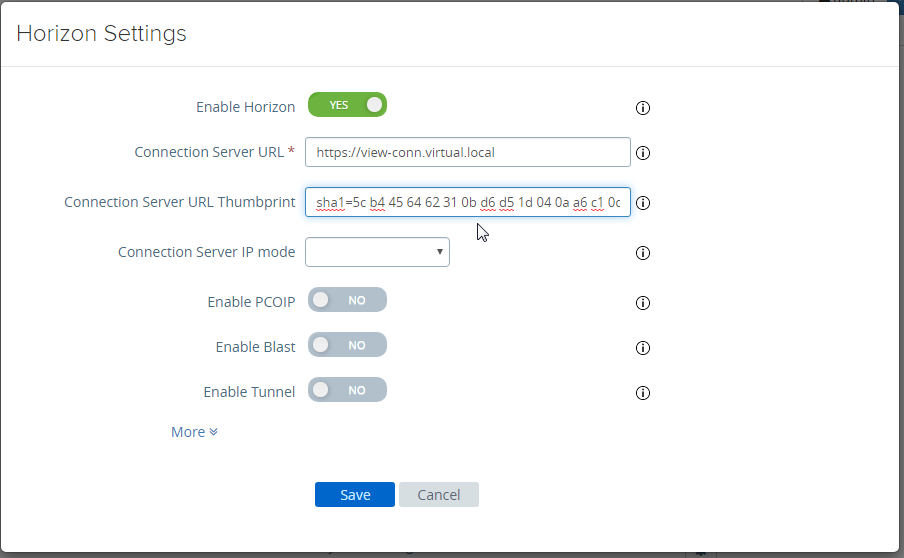Screen dimensions: 904x558
Task: Click the Enable Tunnel label text
Action: (249, 392)
